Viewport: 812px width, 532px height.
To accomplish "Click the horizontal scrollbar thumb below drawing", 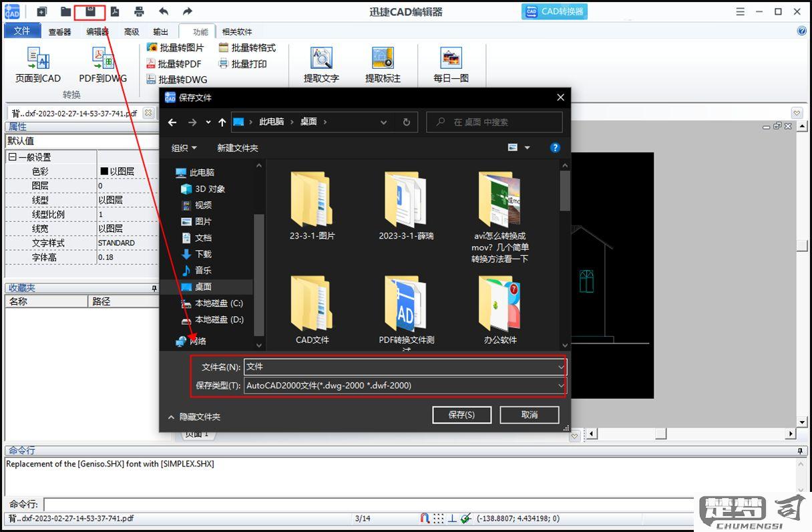I will (660, 434).
